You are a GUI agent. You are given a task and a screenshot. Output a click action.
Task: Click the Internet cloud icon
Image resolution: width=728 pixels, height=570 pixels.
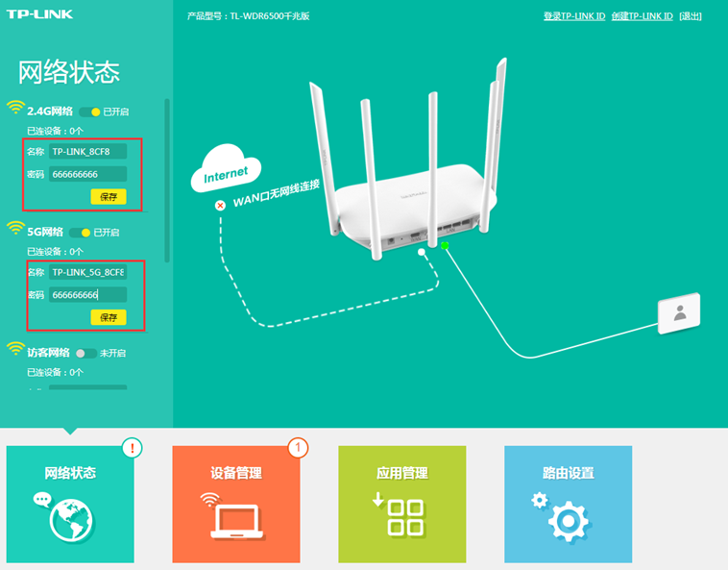[226, 168]
